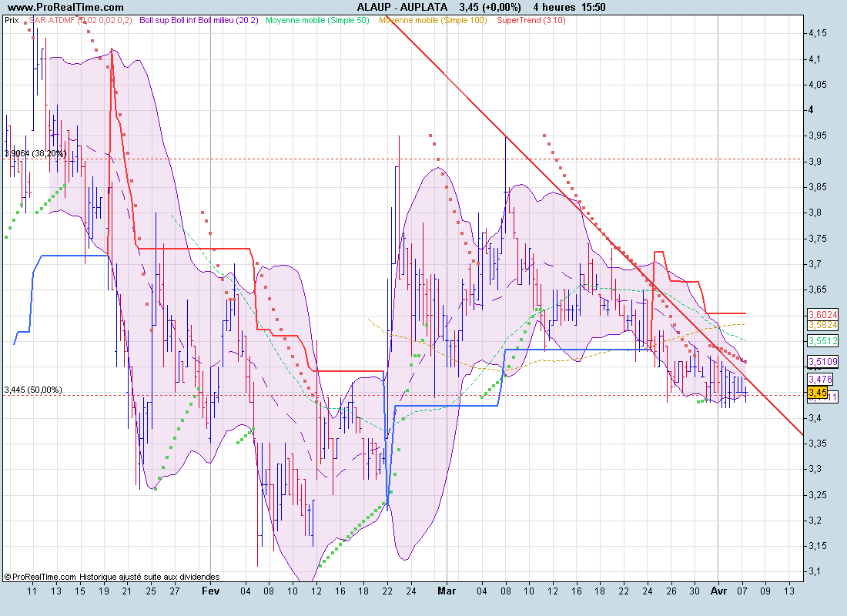Click the 3,445 (50,00%) Fibonacci label
847x616 pixels.
click(33, 390)
